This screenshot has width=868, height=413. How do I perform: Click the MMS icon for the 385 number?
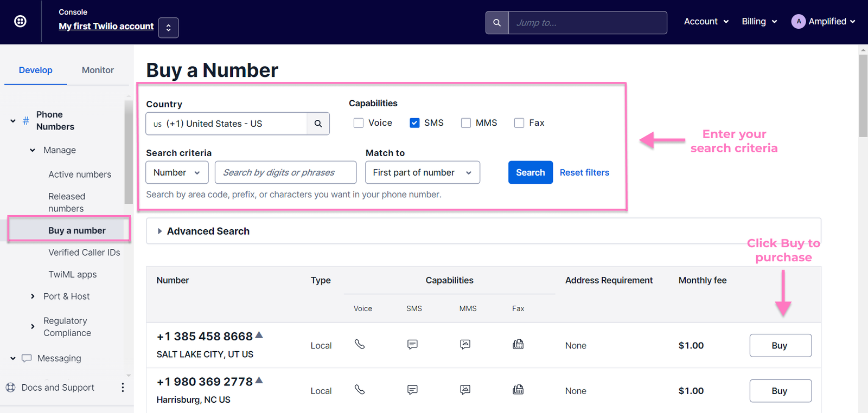coord(465,344)
